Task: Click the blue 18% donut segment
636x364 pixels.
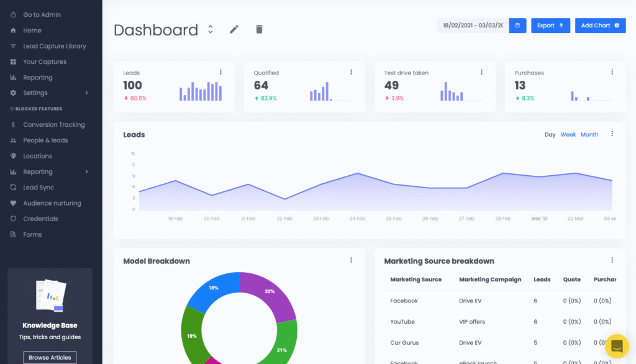Action: [214, 288]
